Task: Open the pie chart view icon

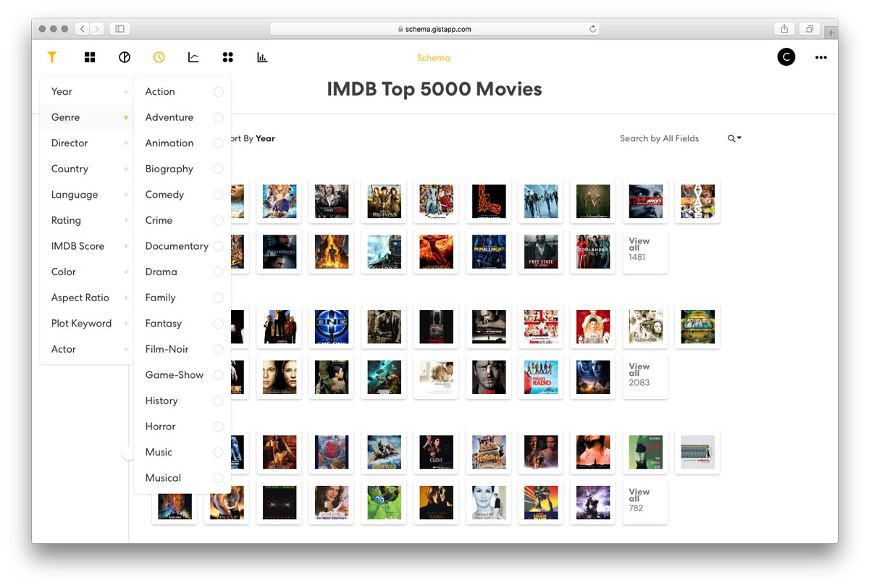Action: [125, 57]
